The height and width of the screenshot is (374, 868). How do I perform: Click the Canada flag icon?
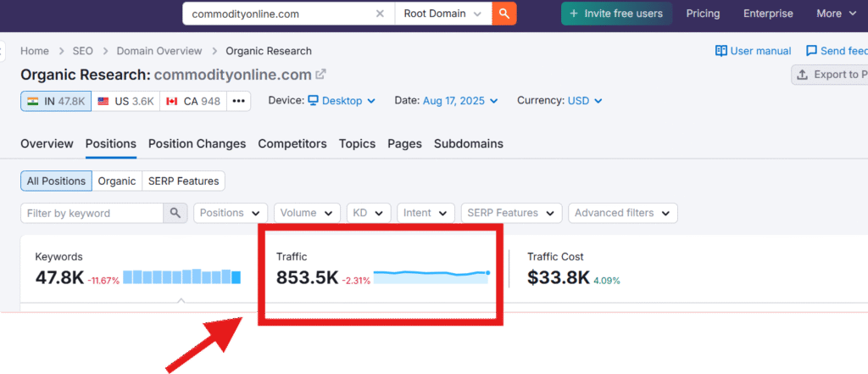point(172,102)
